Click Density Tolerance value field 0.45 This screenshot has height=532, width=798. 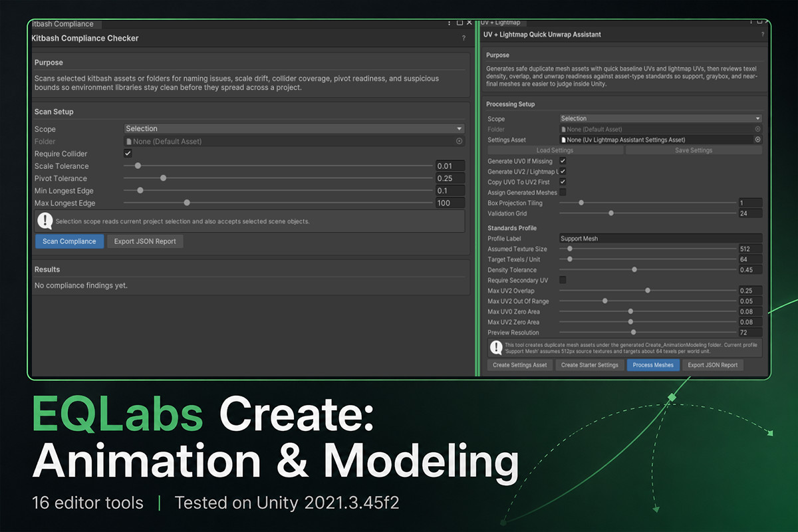tap(750, 270)
